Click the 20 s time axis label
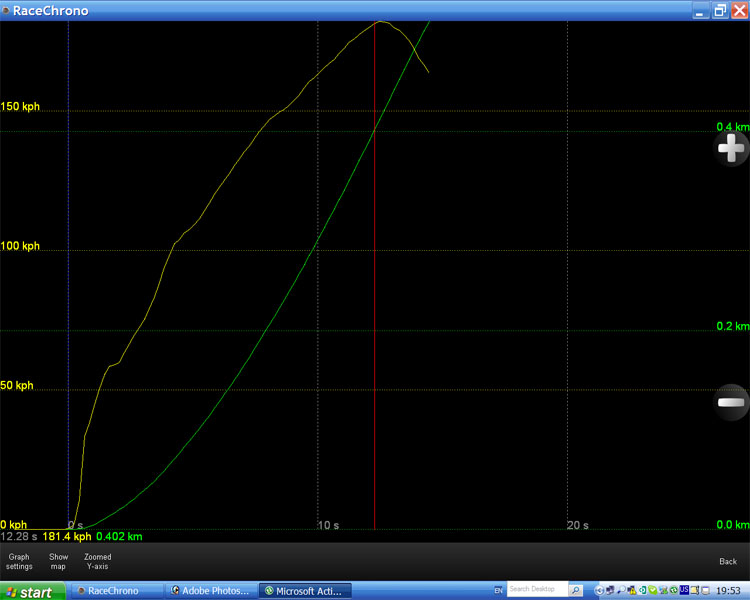The width and height of the screenshot is (750, 600). 578,525
